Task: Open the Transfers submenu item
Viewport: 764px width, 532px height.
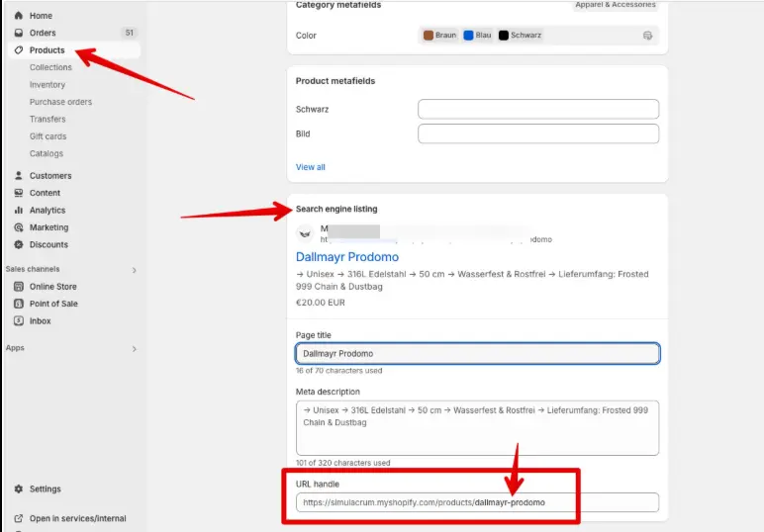Action: [x=48, y=119]
